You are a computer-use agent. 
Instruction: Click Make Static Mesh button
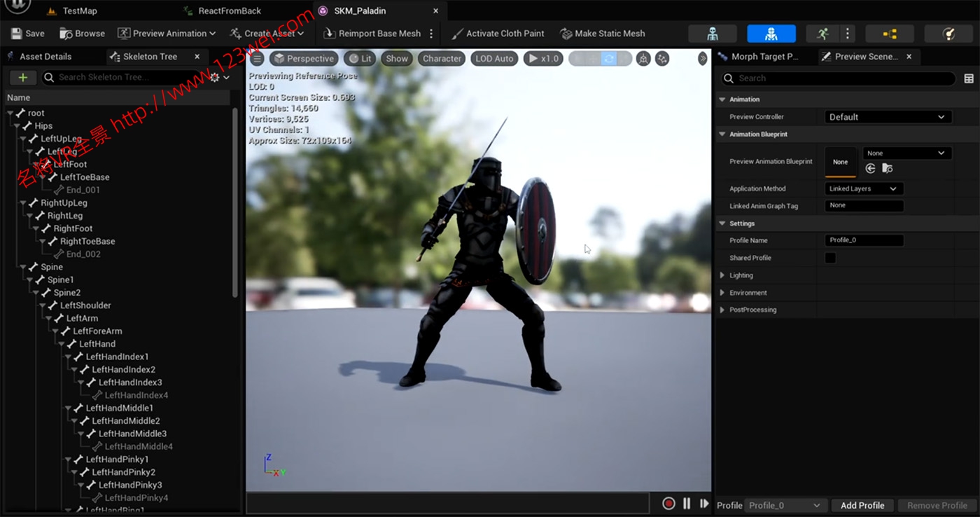click(603, 34)
